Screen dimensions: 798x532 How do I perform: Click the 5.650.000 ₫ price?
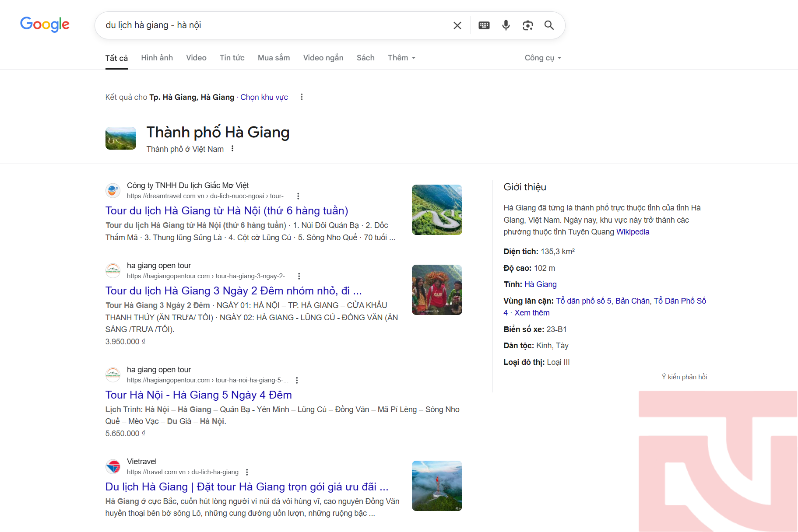pos(125,433)
